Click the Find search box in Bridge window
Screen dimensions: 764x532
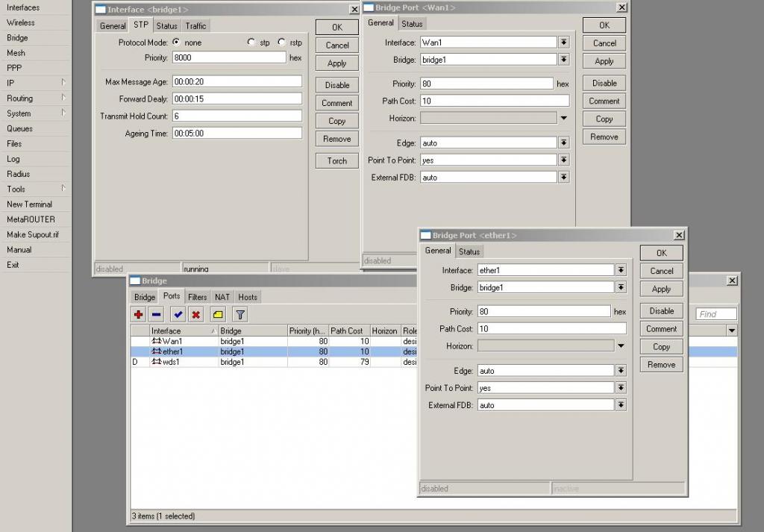point(716,314)
